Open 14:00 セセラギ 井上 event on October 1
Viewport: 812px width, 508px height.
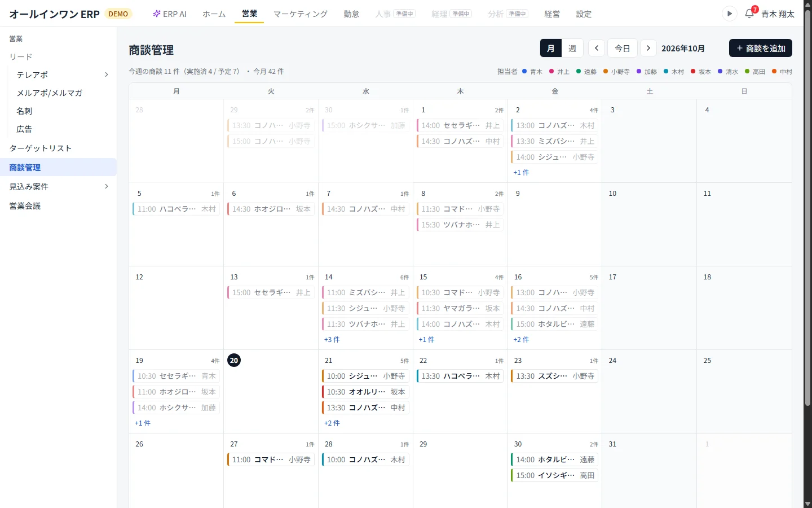coord(460,125)
